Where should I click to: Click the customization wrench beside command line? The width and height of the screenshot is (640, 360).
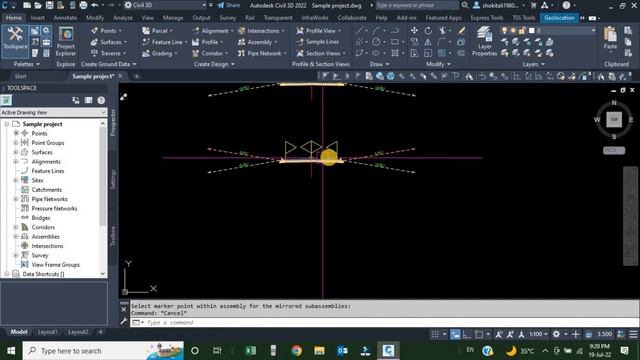point(124,322)
